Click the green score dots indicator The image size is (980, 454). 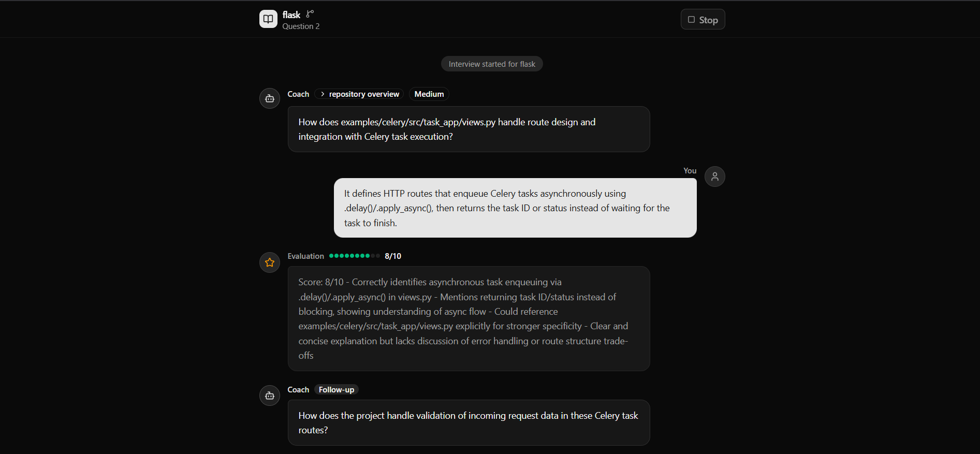tap(355, 256)
